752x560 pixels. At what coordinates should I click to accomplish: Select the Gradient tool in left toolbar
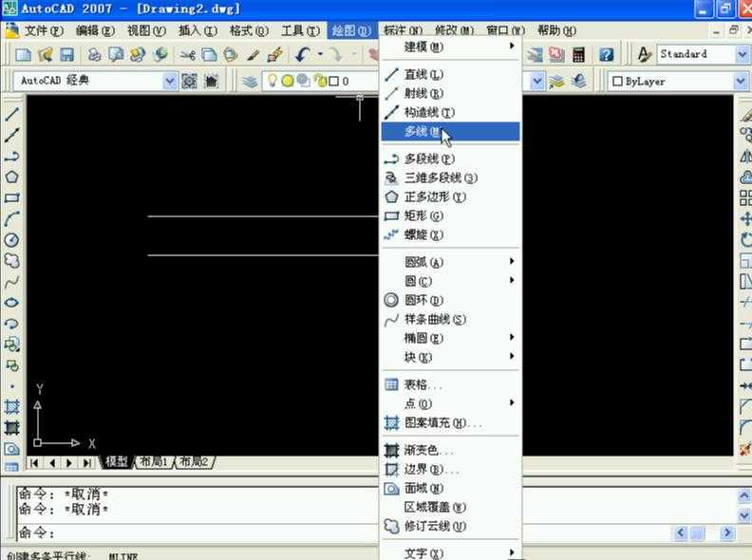click(x=12, y=428)
